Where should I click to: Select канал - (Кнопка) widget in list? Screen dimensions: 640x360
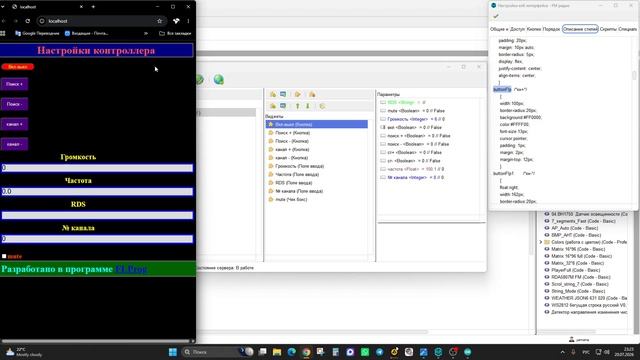tap(317, 158)
